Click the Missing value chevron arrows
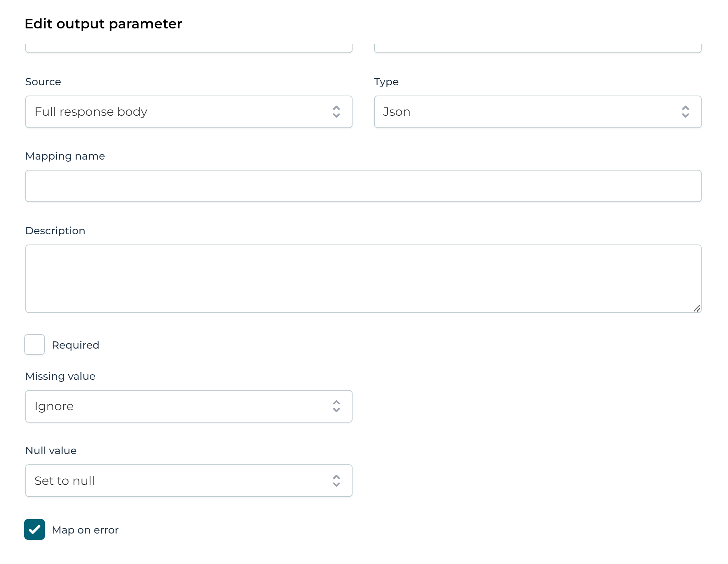Screen dimensions: 728x564 336,406
